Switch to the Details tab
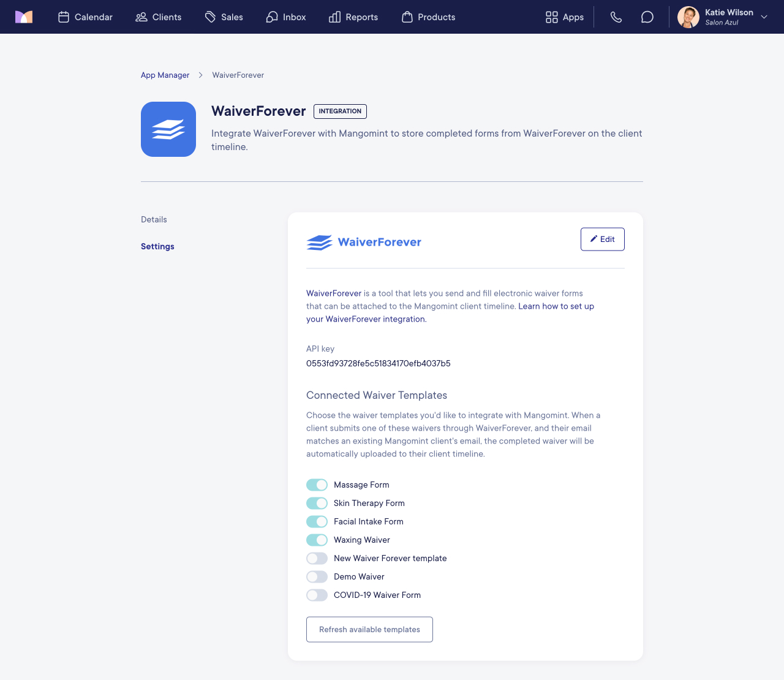 click(x=154, y=219)
